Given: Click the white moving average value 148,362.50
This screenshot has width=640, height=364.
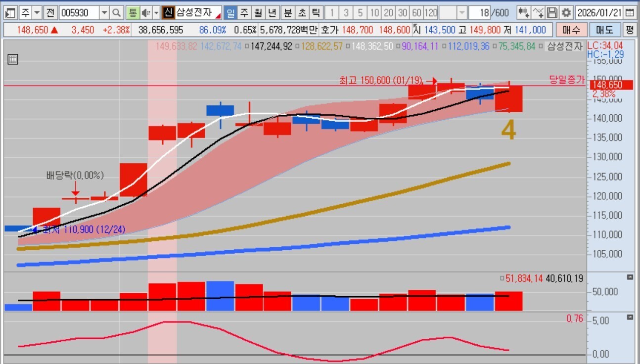Looking at the screenshot, I should point(372,46).
